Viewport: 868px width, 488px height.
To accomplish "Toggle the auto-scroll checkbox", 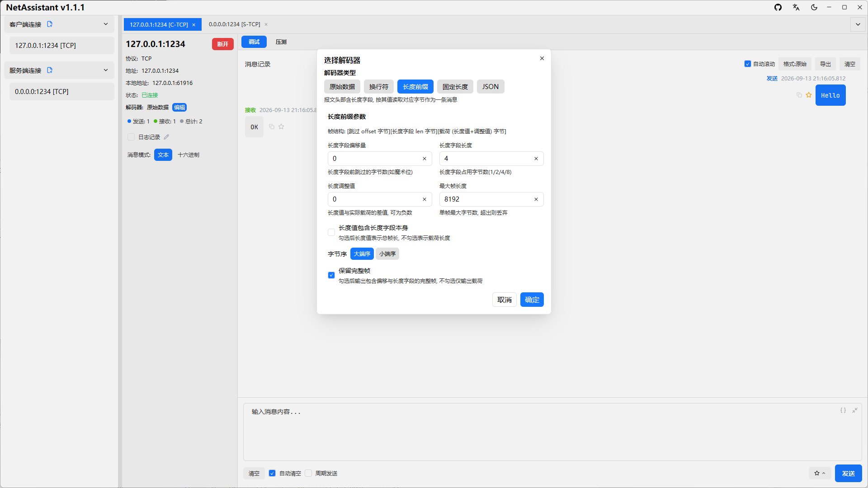I will click(x=748, y=64).
